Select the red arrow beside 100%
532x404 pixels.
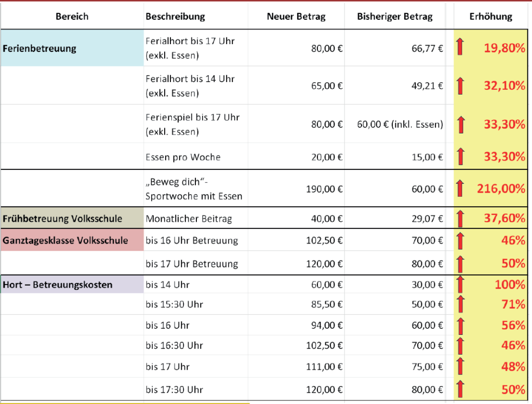(460, 285)
